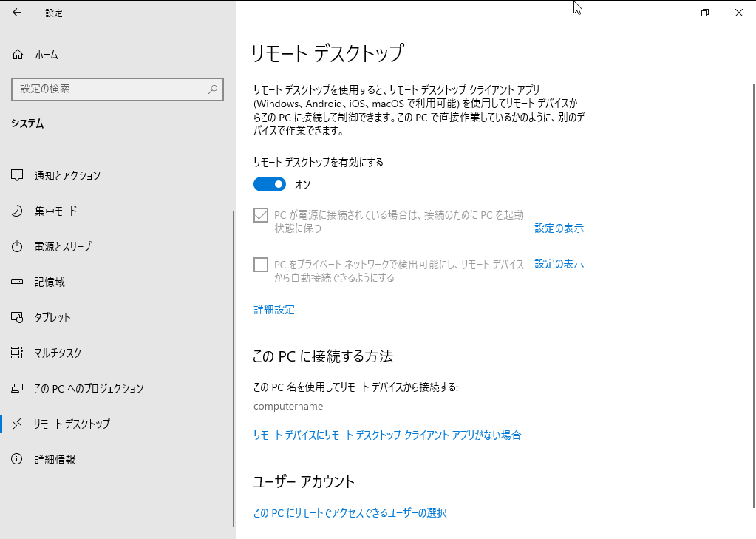The image size is (756, 539).
Task: Check the private network discovery checkbox
Action: (261, 265)
